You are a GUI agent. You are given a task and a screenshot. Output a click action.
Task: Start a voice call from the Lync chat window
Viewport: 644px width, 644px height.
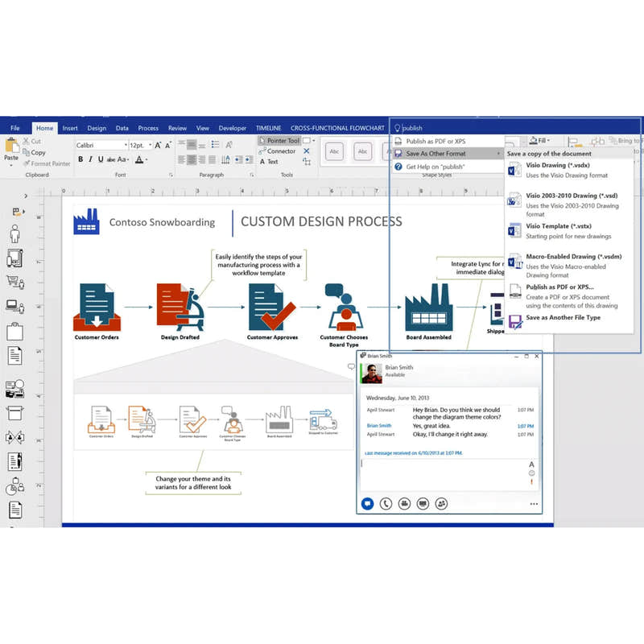pos(385,503)
